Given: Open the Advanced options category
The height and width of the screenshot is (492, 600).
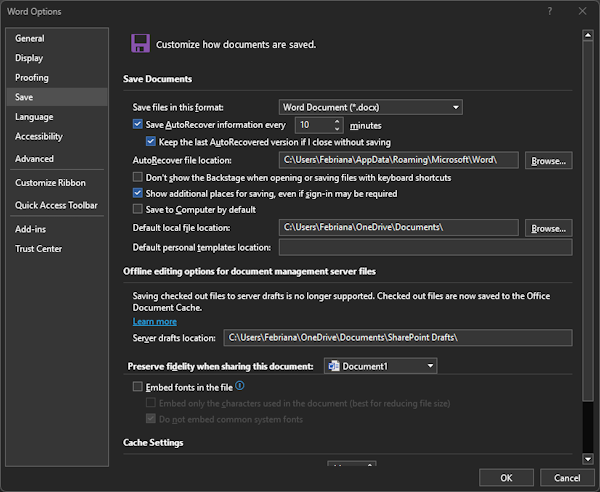Looking at the screenshot, I should (34, 159).
